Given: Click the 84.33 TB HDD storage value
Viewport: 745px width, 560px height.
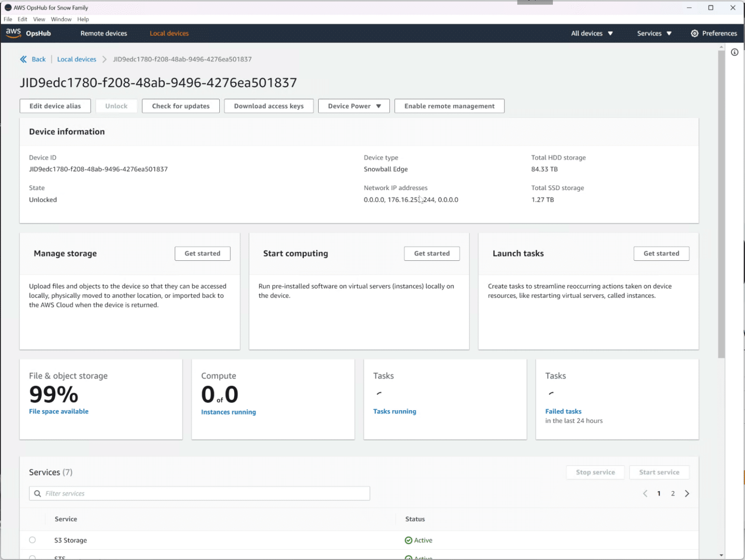Looking at the screenshot, I should (x=544, y=169).
